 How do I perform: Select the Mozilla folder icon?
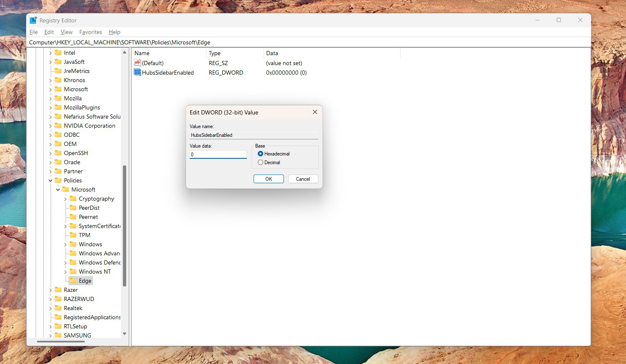pos(58,98)
